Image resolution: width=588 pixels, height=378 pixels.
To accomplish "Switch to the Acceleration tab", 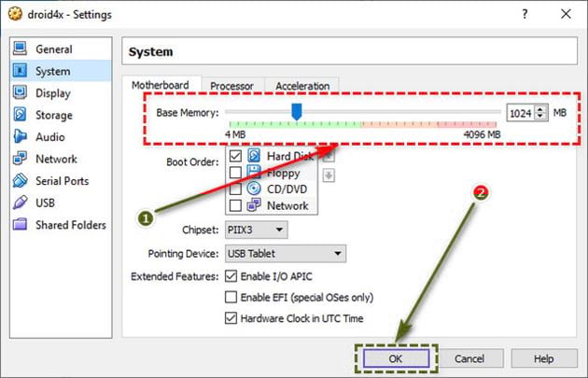I will [302, 86].
